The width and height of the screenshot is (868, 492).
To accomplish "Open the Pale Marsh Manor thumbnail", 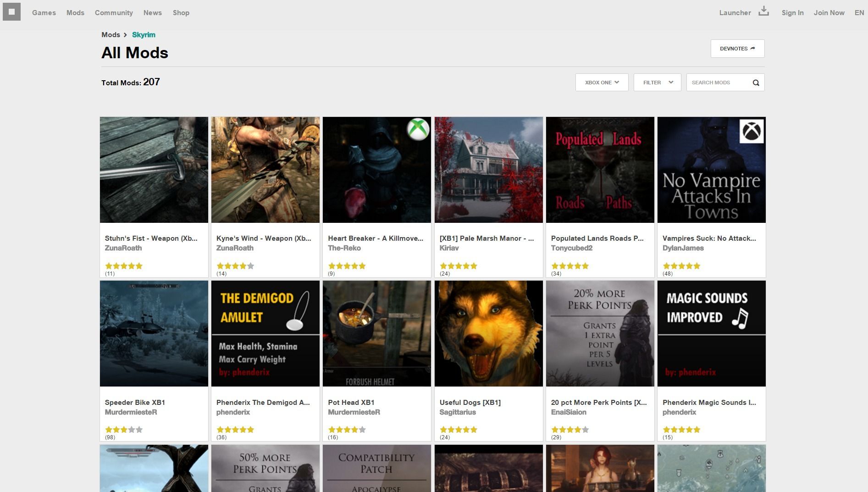I will tap(488, 170).
